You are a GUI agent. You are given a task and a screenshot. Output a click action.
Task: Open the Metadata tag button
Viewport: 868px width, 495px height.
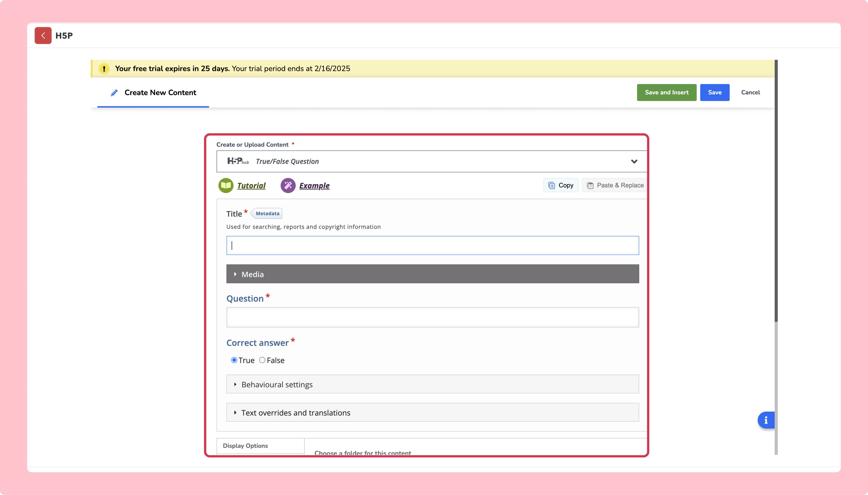coord(267,213)
